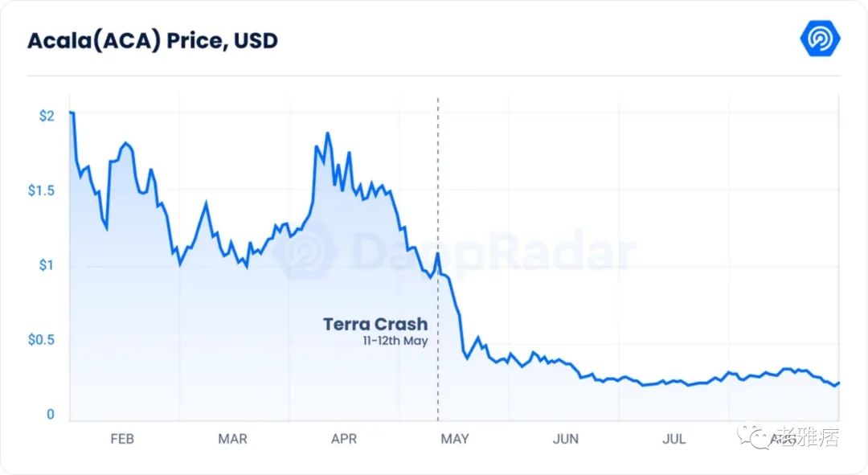This screenshot has height=475, width=868.
Task: Select the APR month label
Action: click(x=344, y=439)
